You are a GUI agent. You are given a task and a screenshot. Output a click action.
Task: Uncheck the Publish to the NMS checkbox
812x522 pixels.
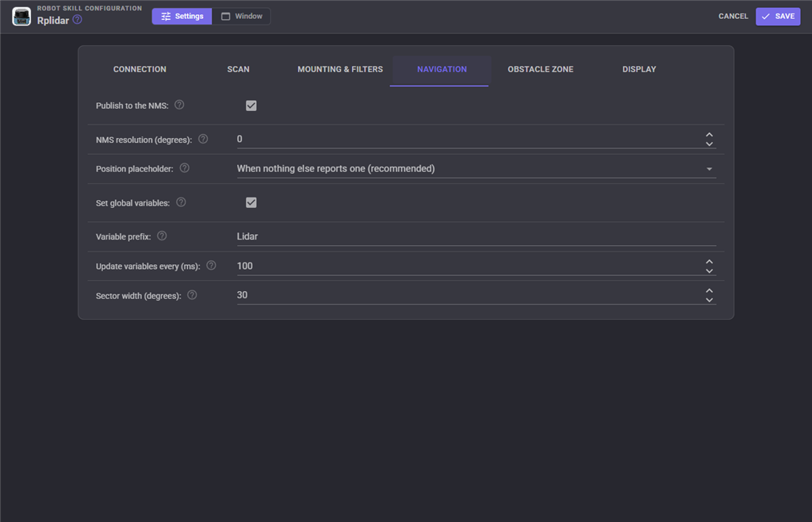[251, 106]
